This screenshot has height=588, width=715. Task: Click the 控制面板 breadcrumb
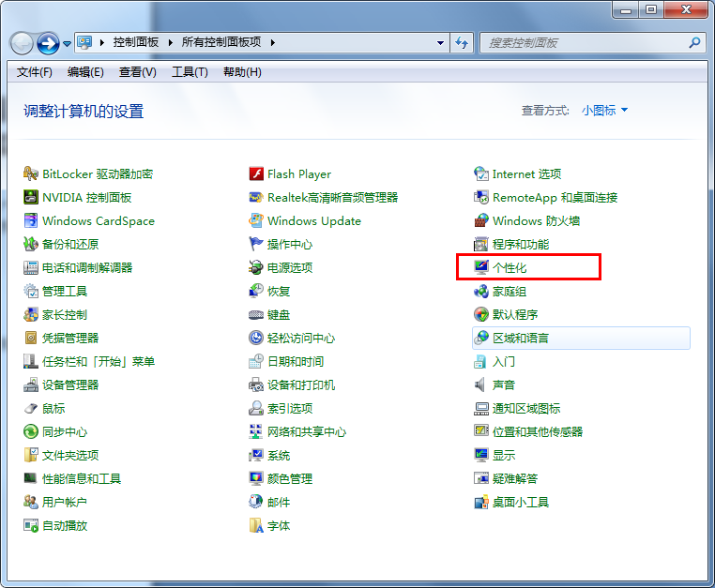point(136,42)
